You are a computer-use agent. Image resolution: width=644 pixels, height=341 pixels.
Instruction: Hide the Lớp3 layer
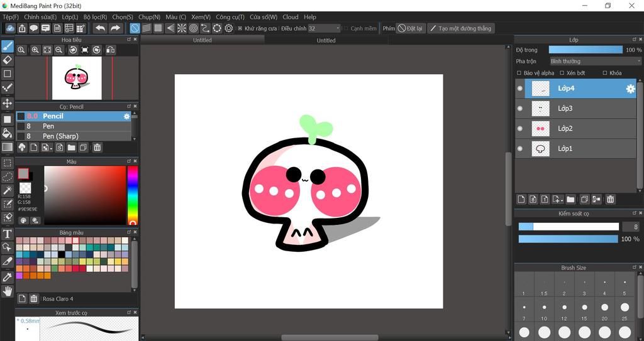point(520,109)
